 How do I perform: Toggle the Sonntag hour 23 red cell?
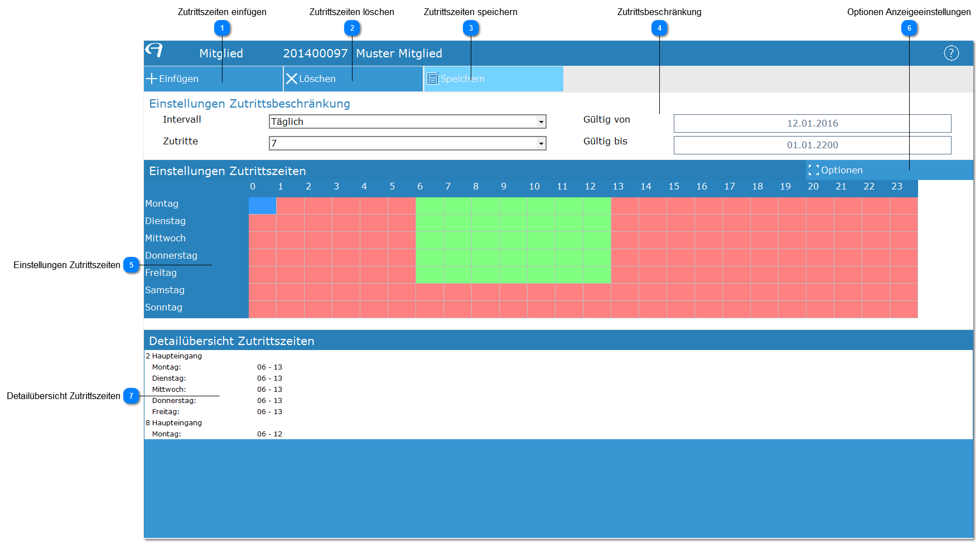point(904,309)
